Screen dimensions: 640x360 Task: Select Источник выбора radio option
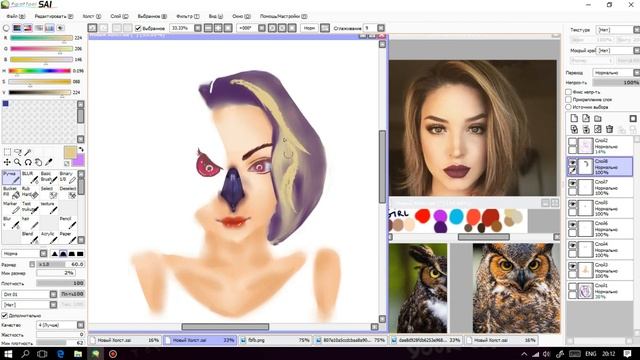click(x=569, y=107)
